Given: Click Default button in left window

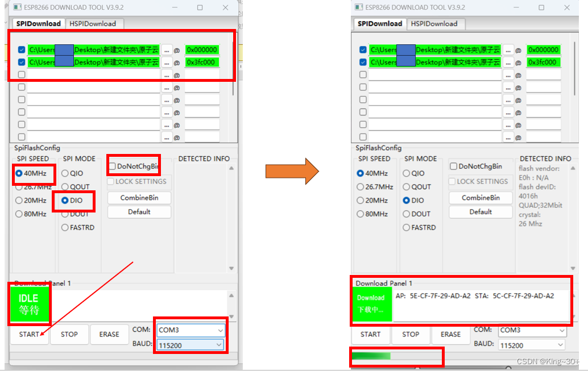Looking at the screenshot, I should pyautogui.click(x=139, y=212).
